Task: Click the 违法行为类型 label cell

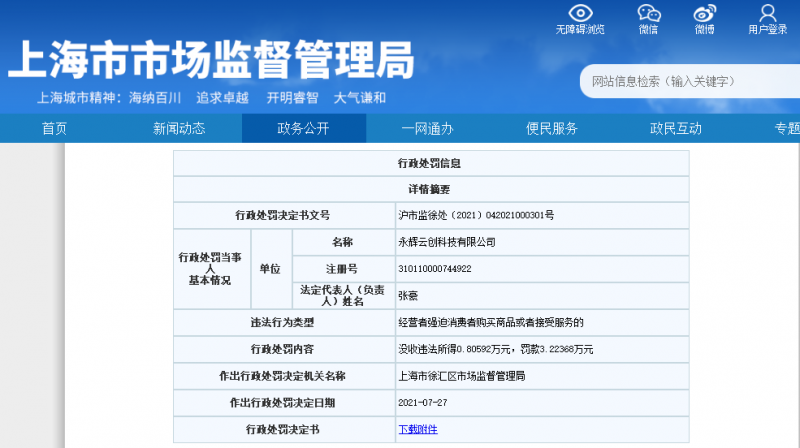Action: click(x=284, y=322)
